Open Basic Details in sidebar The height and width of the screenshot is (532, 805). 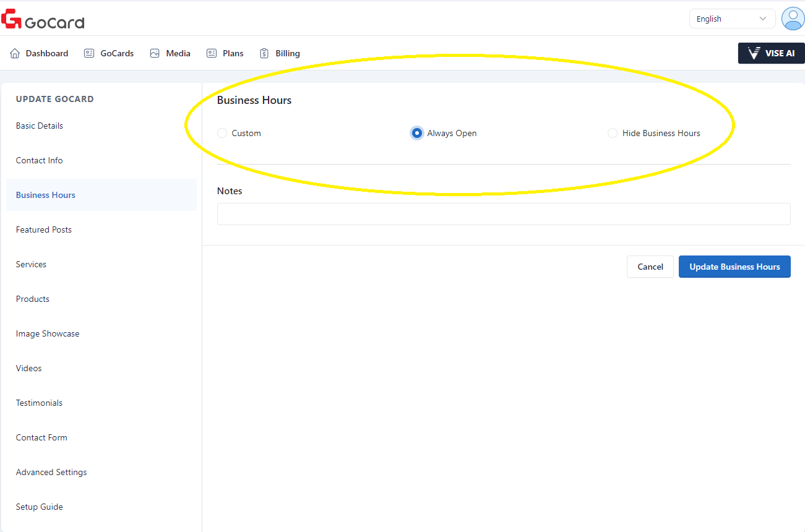click(40, 126)
